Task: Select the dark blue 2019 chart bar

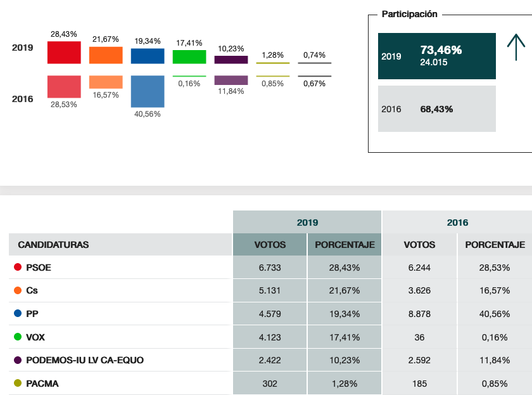Action: 148,56
